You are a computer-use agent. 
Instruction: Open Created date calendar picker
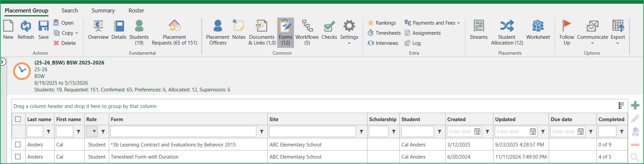point(477,132)
